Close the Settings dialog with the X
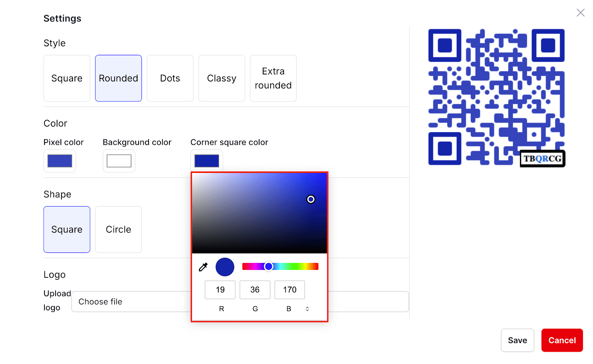This screenshot has width=593, height=364. (x=580, y=13)
